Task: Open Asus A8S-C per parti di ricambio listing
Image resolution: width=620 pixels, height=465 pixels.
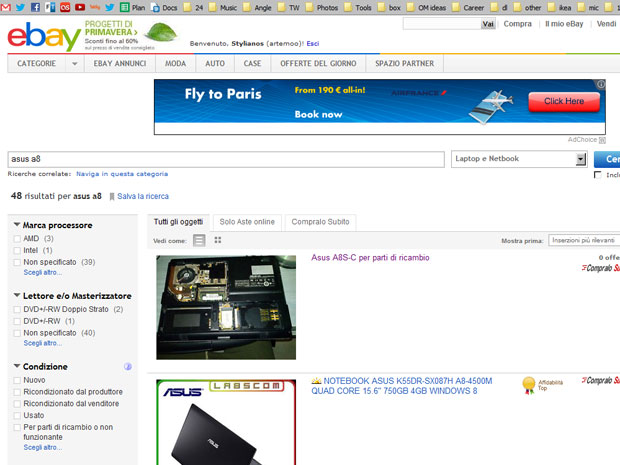Action: tap(370, 258)
